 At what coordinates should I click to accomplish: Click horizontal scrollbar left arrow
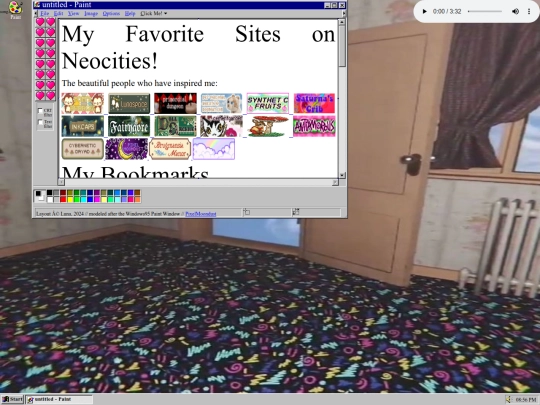pyautogui.click(x=61, y=182)
